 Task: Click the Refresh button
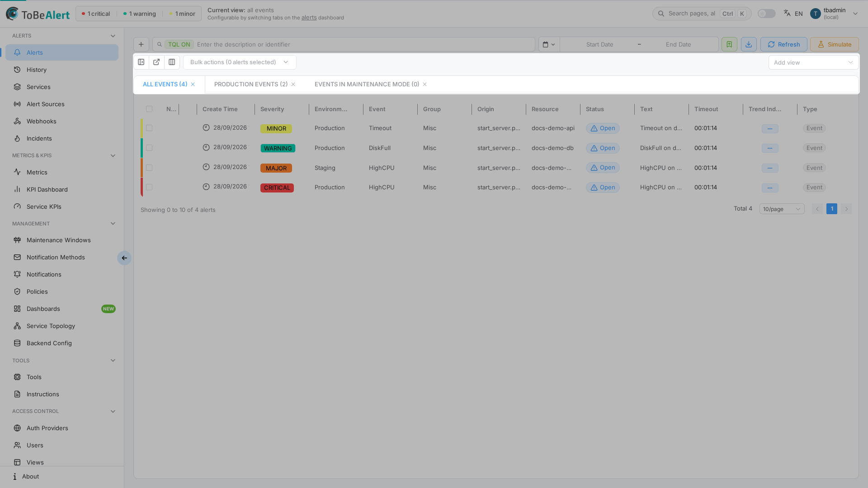(783, 44)
